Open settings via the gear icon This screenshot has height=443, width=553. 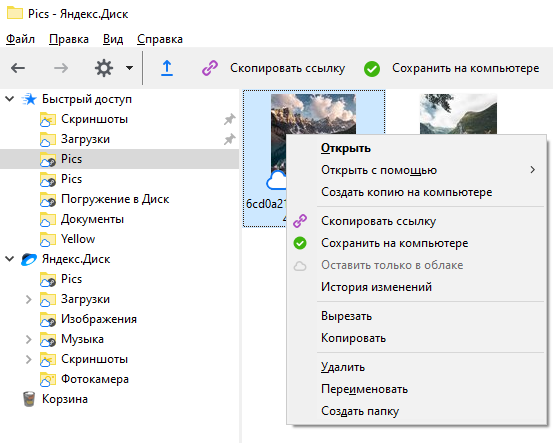pyautogui.click(x=104, y=68)
